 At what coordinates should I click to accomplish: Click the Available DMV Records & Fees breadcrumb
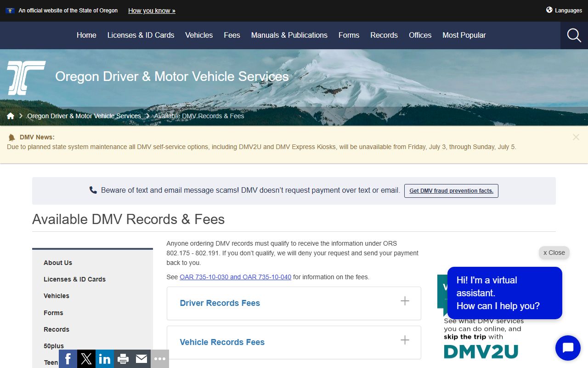point(199,116)
